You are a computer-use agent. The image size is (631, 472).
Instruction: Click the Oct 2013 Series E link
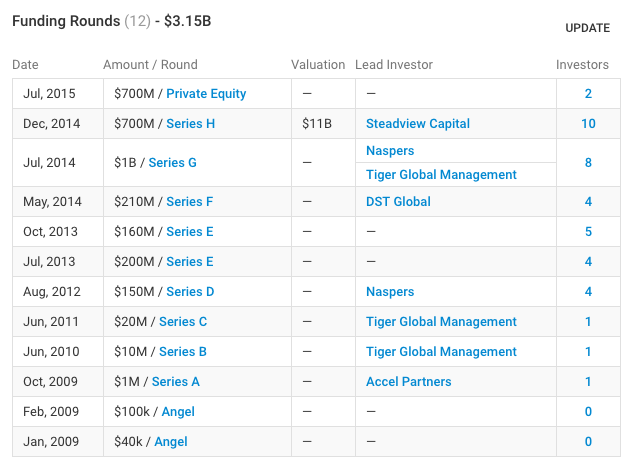tap(189, 232)
